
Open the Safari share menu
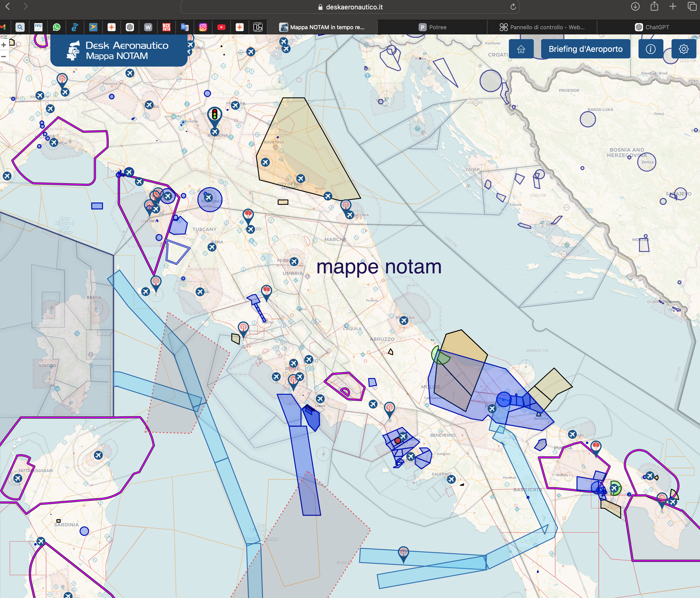pos(655,6)
